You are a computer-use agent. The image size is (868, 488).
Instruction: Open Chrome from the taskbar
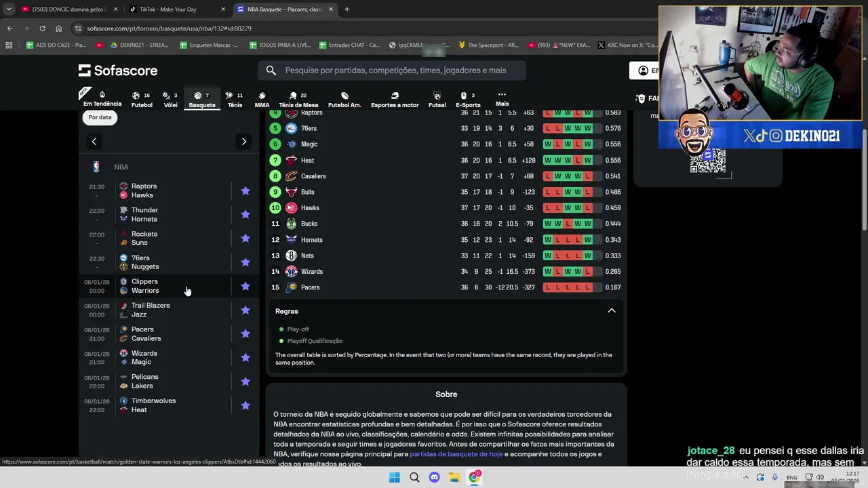[474, 477]
